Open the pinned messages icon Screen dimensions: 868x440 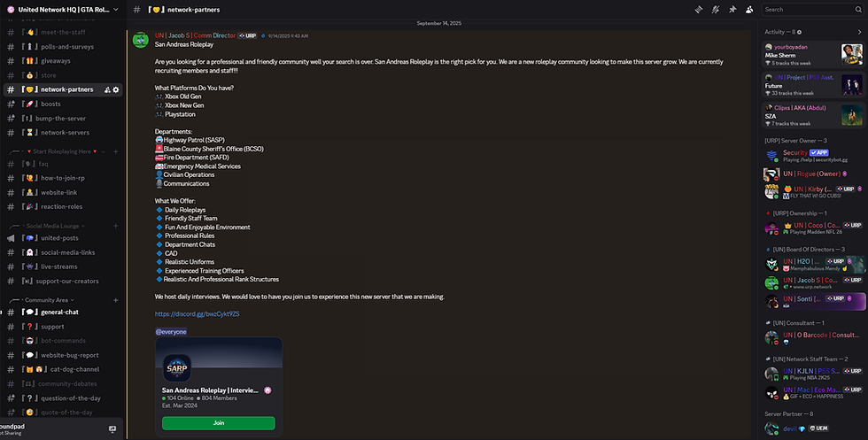coord(732,9)
